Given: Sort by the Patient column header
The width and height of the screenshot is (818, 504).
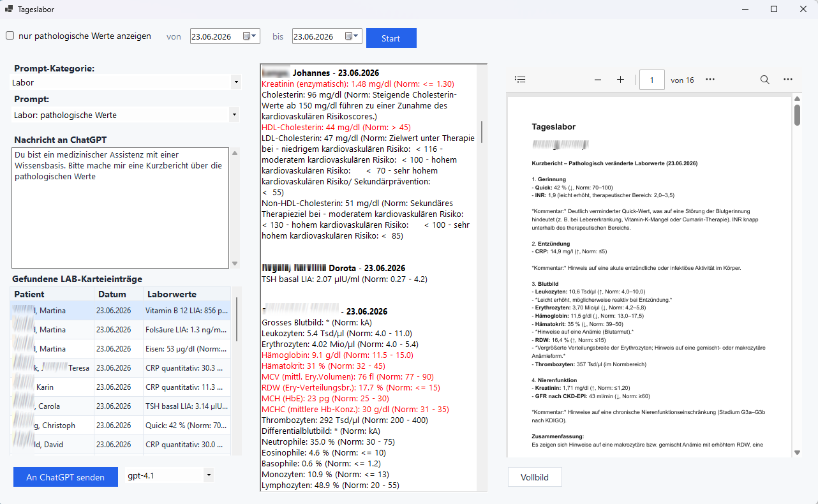Looking at the screenshot, I should pos(52,294).
